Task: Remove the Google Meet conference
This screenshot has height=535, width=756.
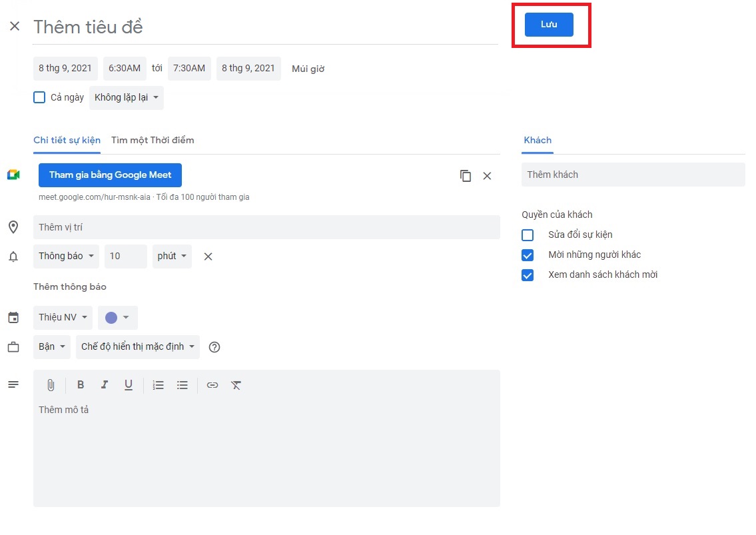Action: [488, 176]
